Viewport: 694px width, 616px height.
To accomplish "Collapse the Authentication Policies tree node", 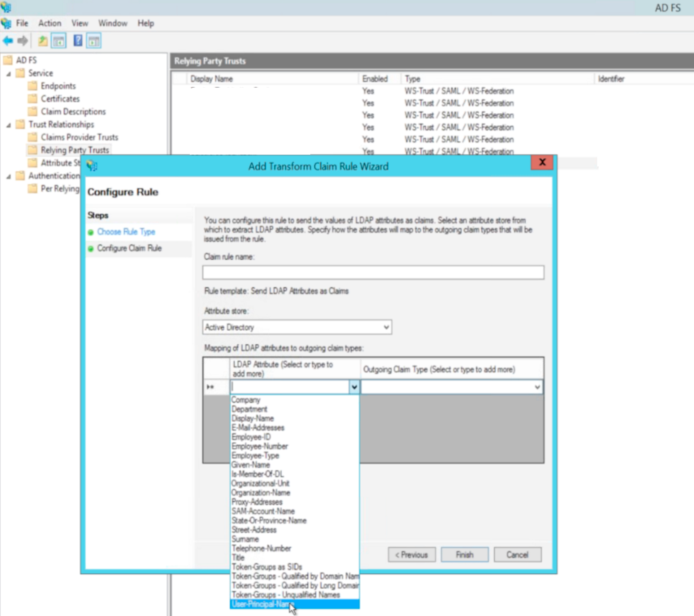I will pyautogui.click(x=9, y=176).
